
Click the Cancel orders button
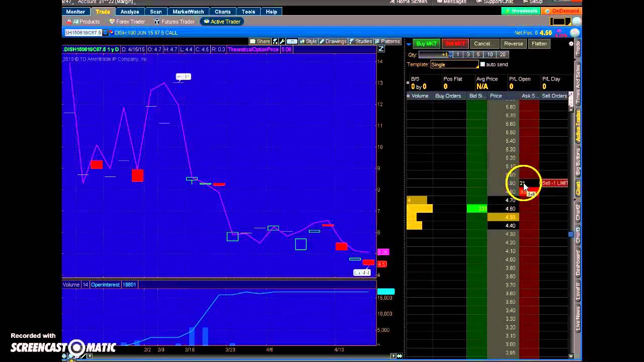click(x=485, y=44)
